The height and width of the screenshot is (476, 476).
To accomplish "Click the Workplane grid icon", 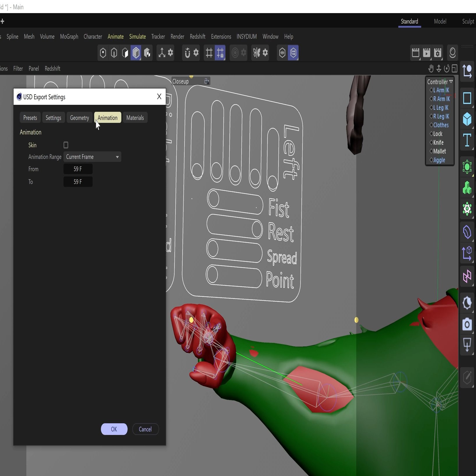I will 209,53.
